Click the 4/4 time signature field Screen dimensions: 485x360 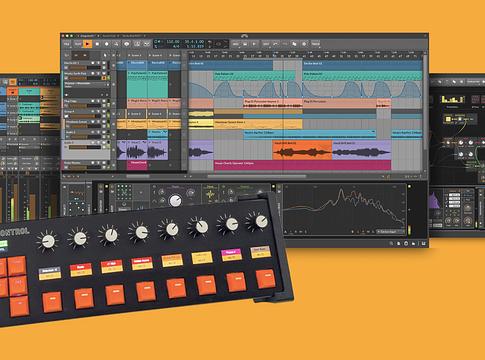[x=176, y=46]
